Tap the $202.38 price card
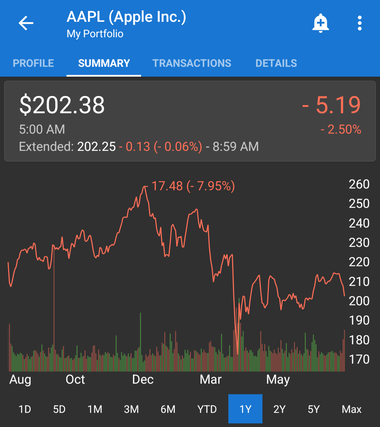 [190, 121]
